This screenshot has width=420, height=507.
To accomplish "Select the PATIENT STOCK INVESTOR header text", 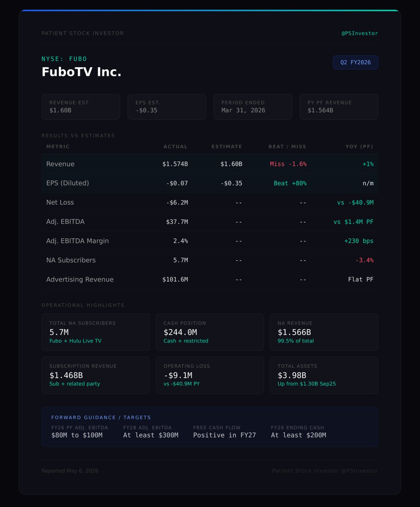I will point(83,33).
